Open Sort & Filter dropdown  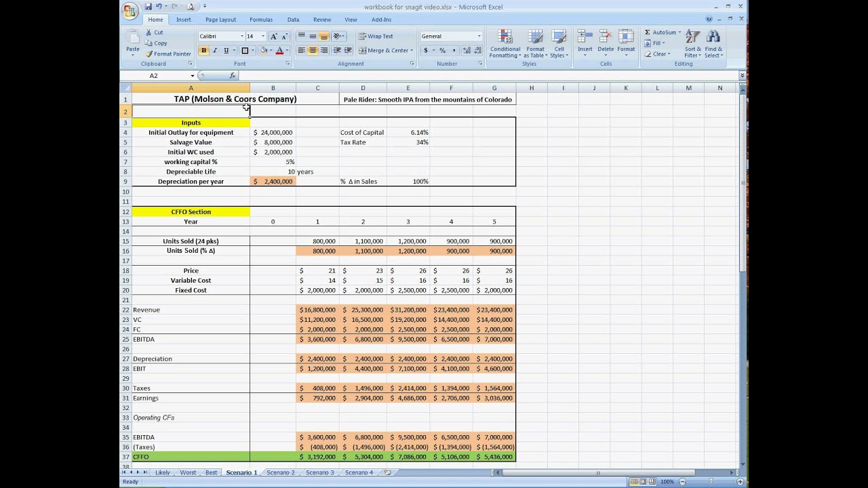692,44
